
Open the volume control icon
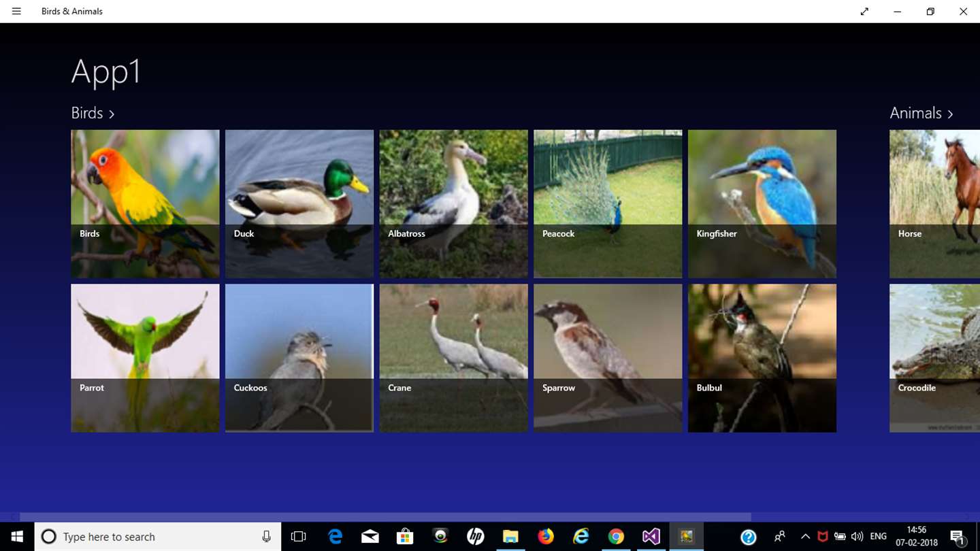click(857, 537)
